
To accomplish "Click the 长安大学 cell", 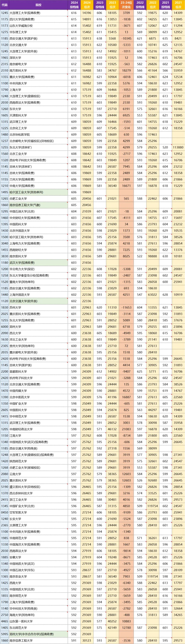I will click(x=38, y=519).
